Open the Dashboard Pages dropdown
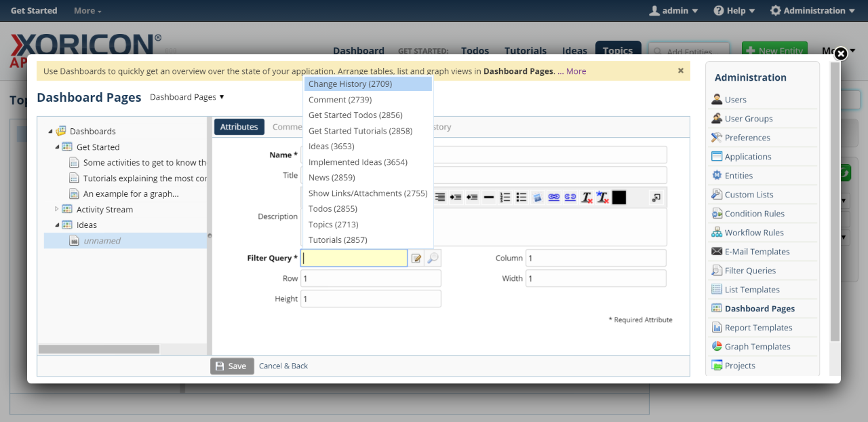Image resolution: width=868 pixels, height=422 pixels. (x=186, y=97)
